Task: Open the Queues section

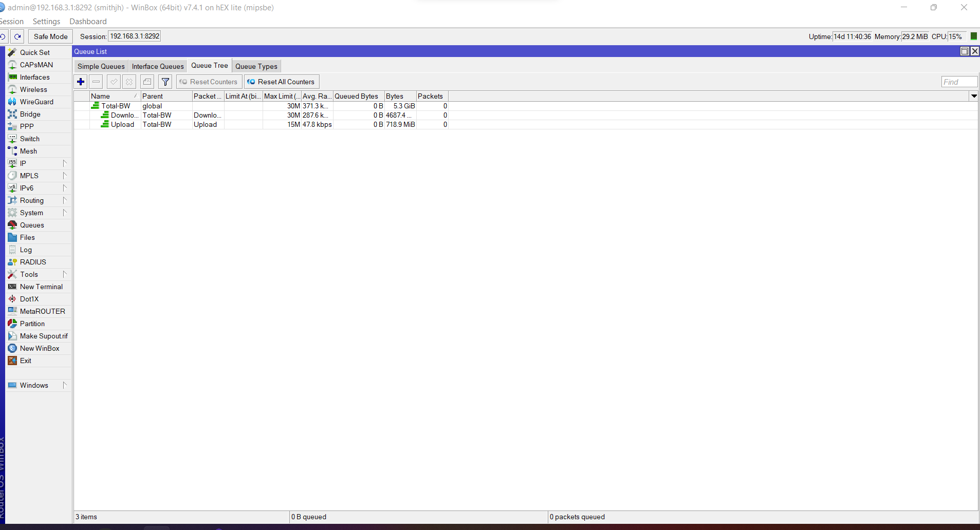Action: pos(39,225)
